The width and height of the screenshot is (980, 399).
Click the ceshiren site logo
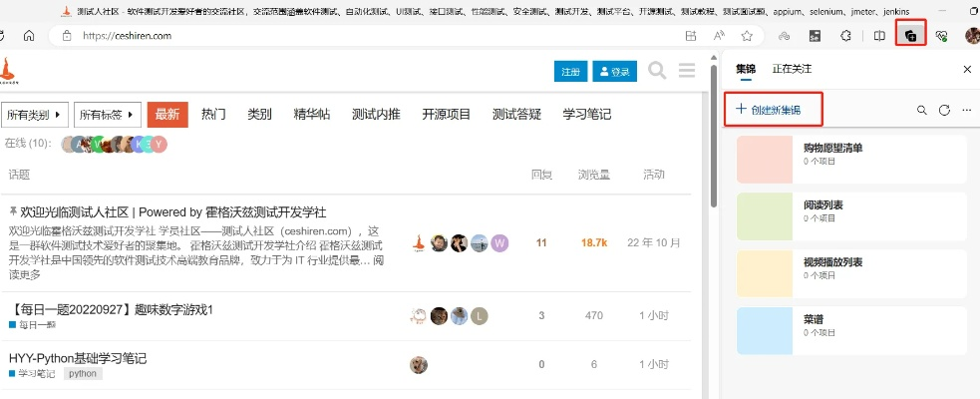tap(8, 71)
